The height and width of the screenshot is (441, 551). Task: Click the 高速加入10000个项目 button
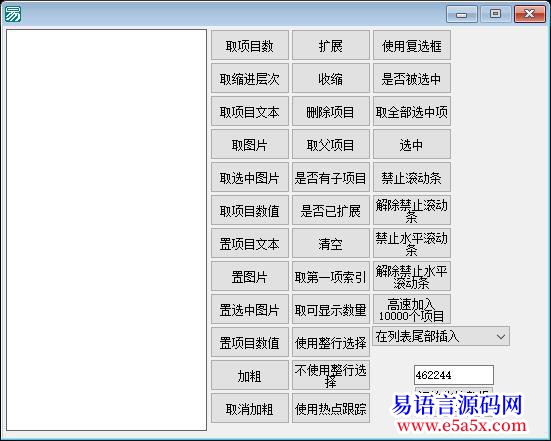(x=411, y=310)
